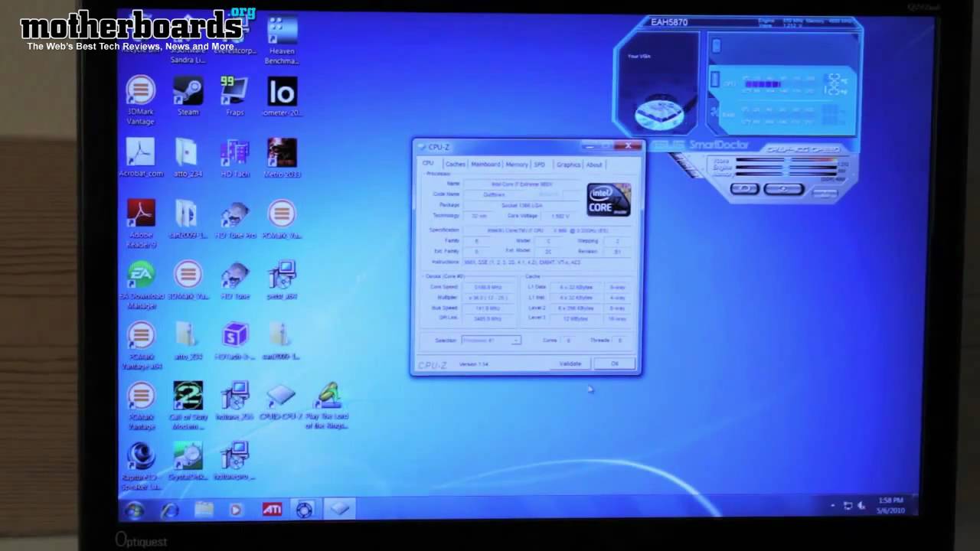The height and width of the screenshot is (551, 980).
Task: Expand the processor Selection dropdown
Action: point(516,341)
